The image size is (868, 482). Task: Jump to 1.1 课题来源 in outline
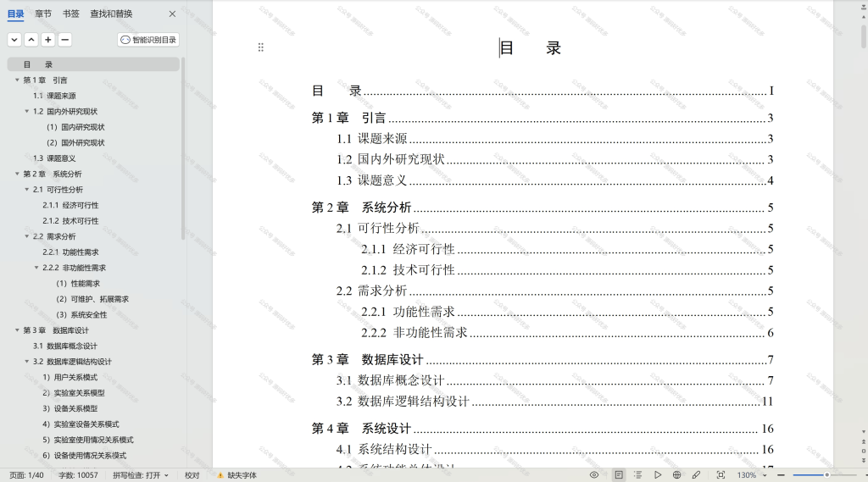click(x=54, y=96)
